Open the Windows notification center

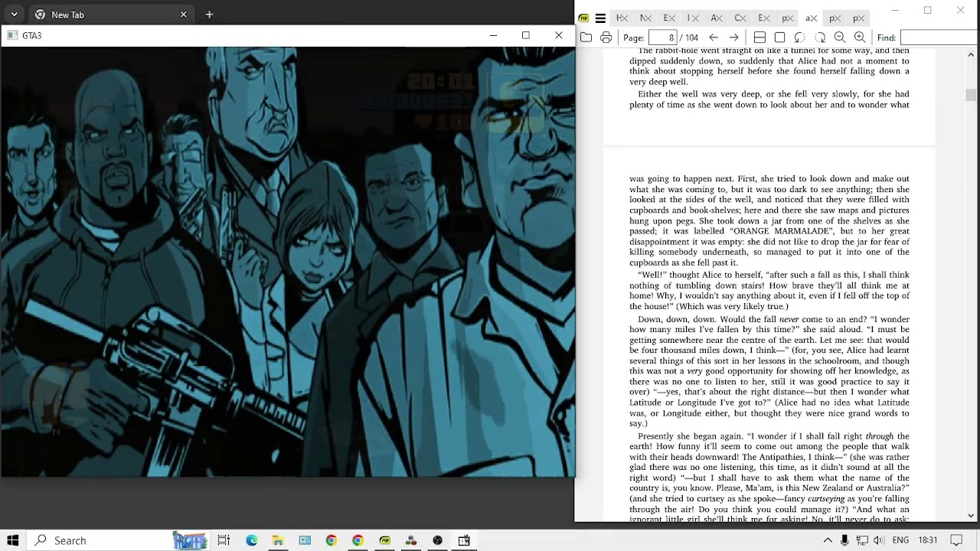click(x=956, y=540)
